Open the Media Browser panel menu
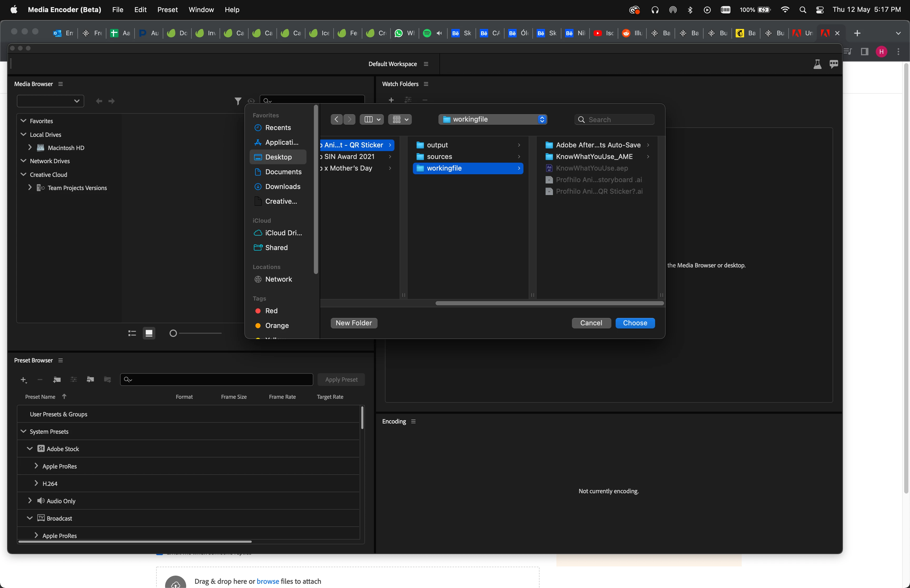Viewport: 910px width, 588px height. point(60,84)
